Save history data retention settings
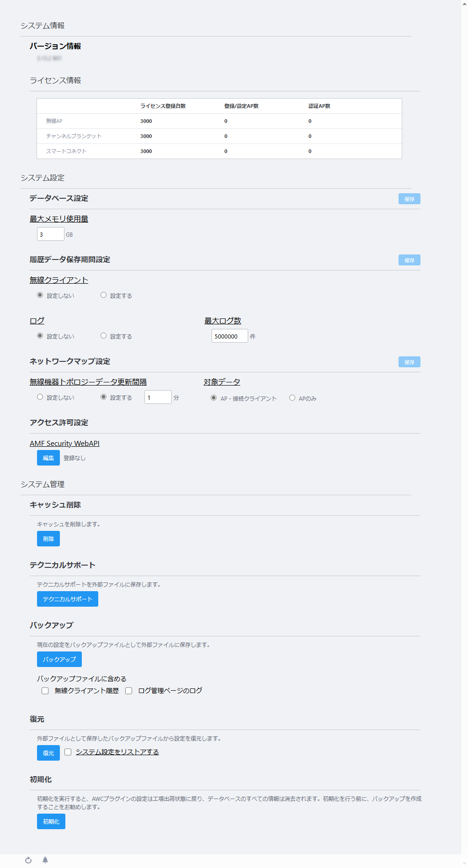 pyautogui.click(x=409, y=260)
